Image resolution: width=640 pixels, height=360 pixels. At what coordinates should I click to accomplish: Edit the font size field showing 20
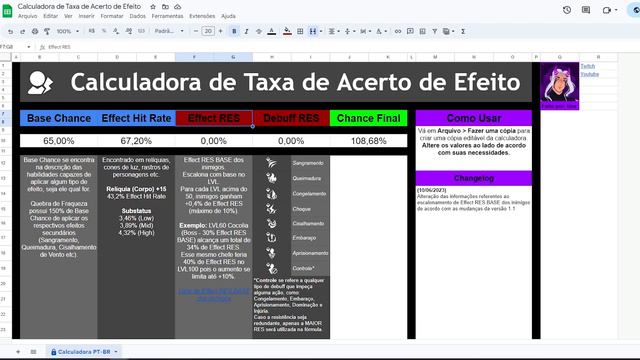pyautogui.click(x=208, y=31)
